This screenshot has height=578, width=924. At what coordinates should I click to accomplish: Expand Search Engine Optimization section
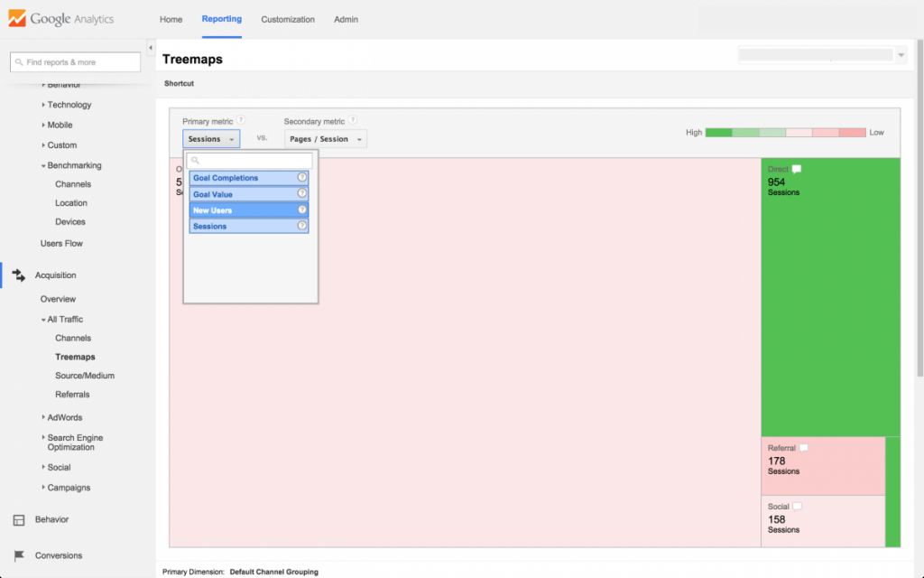tap(43, 438)
